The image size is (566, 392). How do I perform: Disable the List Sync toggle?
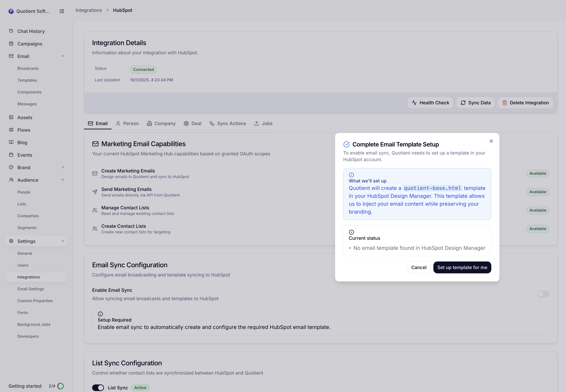pos(98,388)
